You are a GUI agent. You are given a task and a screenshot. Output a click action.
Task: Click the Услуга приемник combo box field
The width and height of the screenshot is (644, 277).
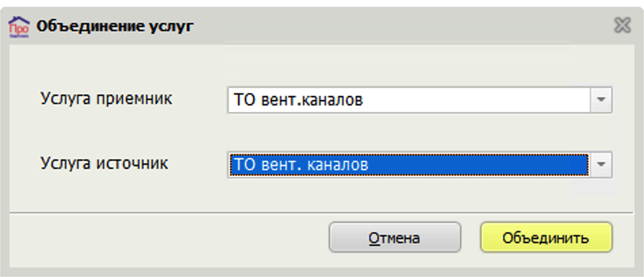(x=419, y=100)
